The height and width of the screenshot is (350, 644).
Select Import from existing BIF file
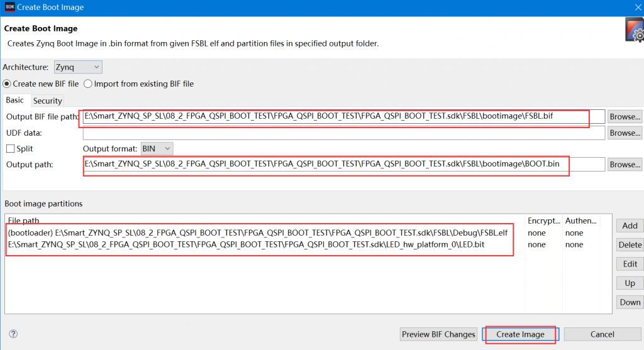88,84
